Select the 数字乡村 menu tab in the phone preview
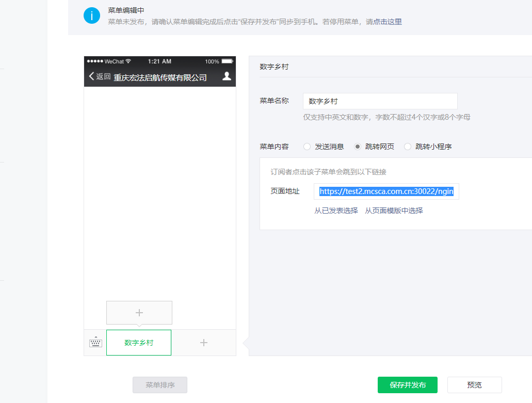This screenshot has height=403, width=532. (x=139, y=342)
